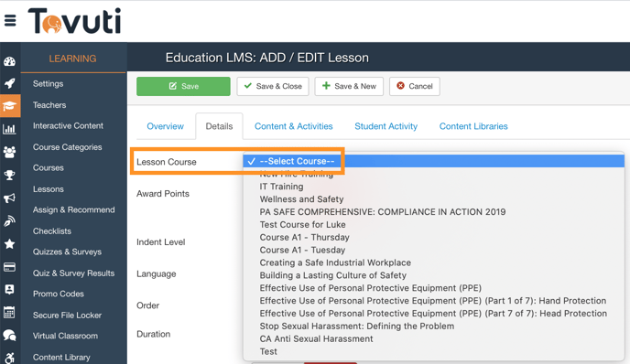Click the LEARNING section header
The height and width of the screenshot is (364, 630).
click(72, 59)
